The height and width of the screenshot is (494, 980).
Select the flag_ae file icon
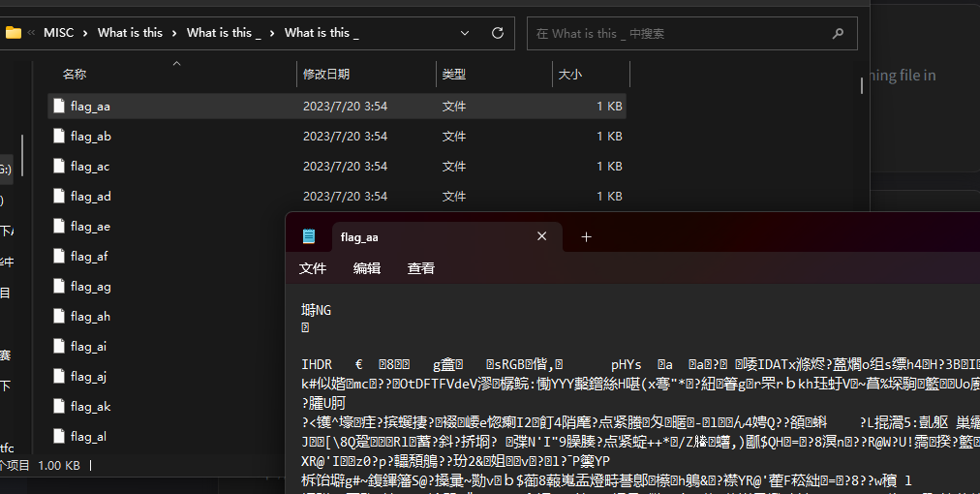click(59, 226)
